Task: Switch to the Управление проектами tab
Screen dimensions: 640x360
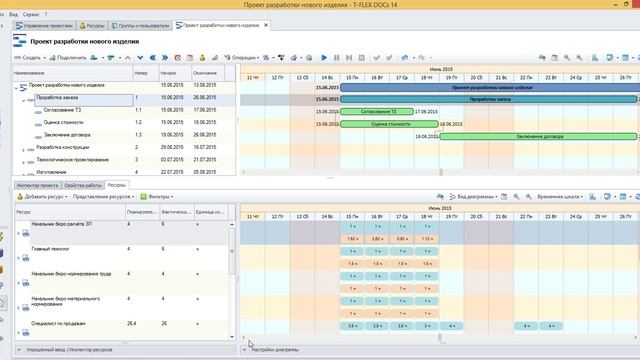Action: (x=44, y=26)
